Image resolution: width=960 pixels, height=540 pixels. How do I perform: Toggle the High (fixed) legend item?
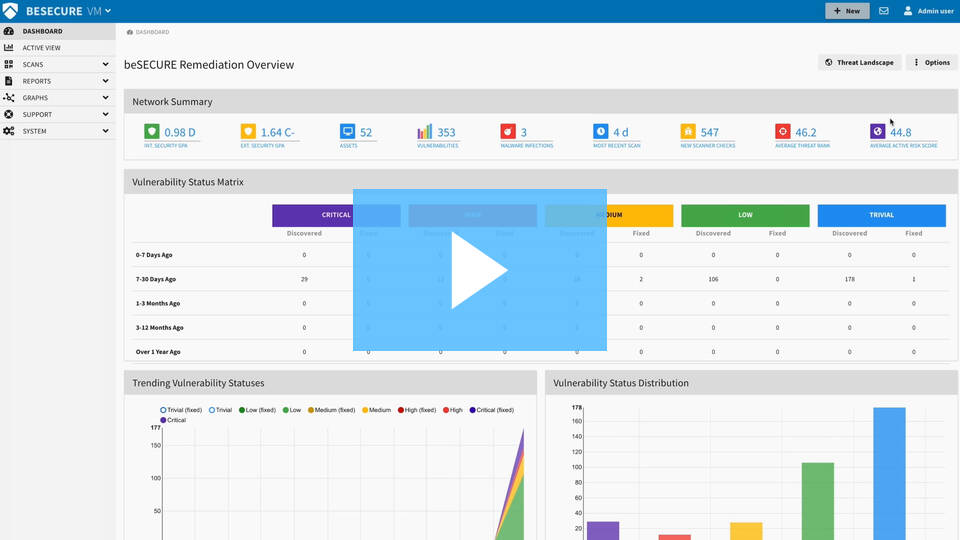pyautogui.click(x=416, y=410)
